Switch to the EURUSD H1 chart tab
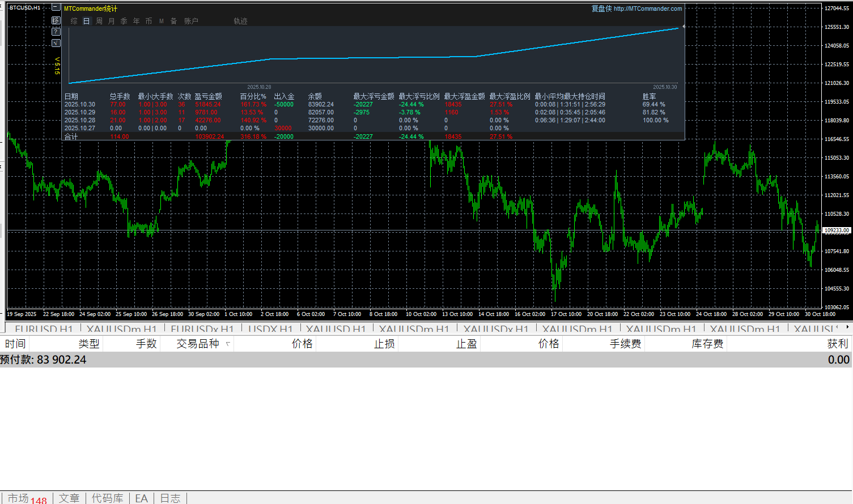This screenshot has width=853, height=504. (44, 329)
